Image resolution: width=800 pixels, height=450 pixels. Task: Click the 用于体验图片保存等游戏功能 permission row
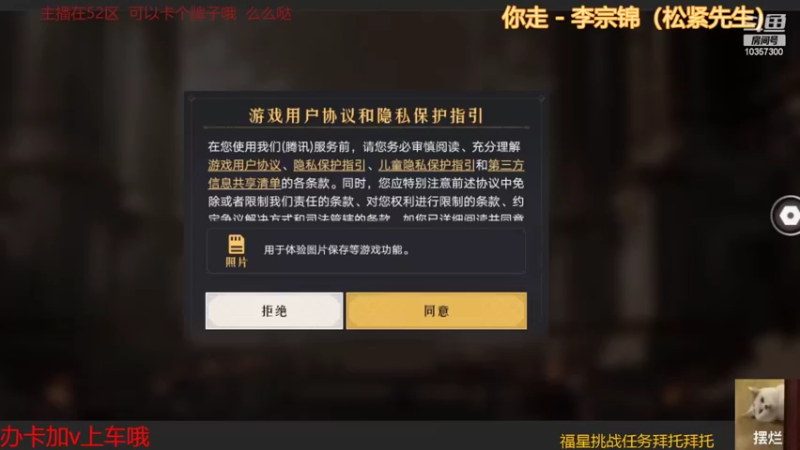point(366,251)
